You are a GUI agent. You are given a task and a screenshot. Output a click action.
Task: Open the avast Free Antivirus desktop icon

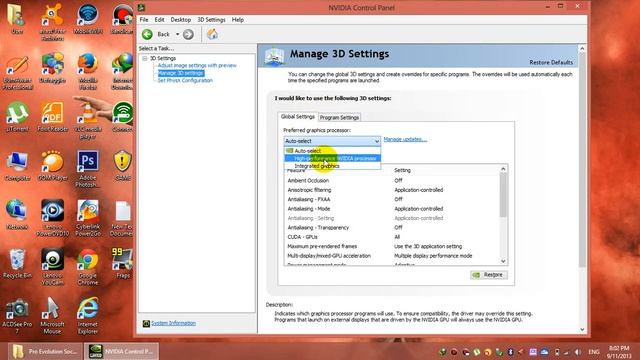pyautogui.click(x=52, y=22)
